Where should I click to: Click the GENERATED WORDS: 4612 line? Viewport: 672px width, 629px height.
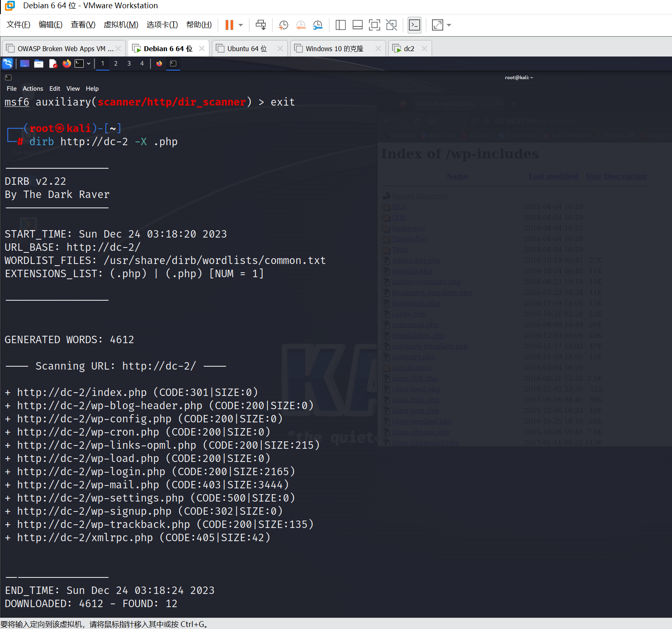[x=69, y=340]
